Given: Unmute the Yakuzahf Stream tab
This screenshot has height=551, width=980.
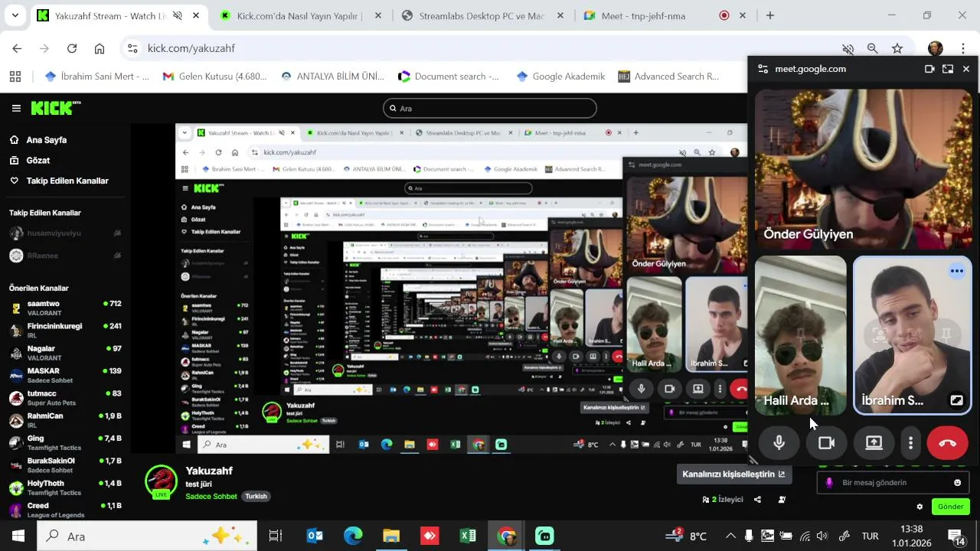Looking at the screenshot, I should tap(178, 15).
